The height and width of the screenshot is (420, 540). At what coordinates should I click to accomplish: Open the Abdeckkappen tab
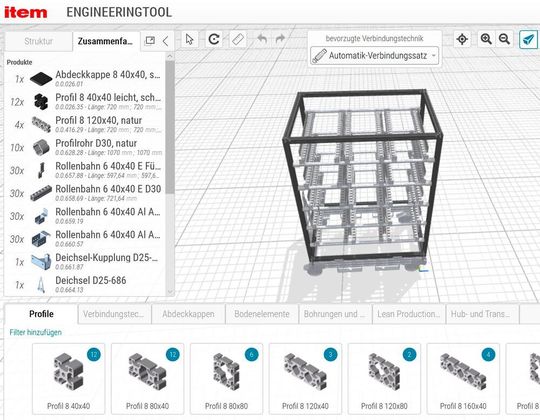click(x=188, y=314)
